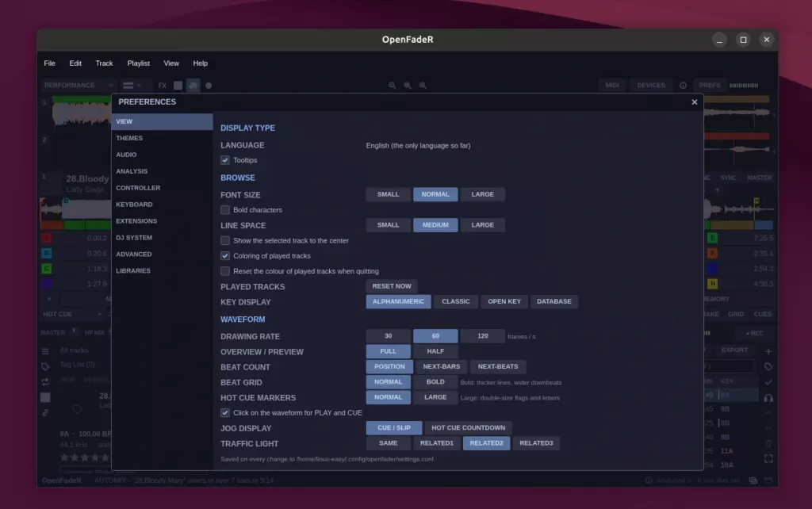Open the File menu

(x=50, y=63)
